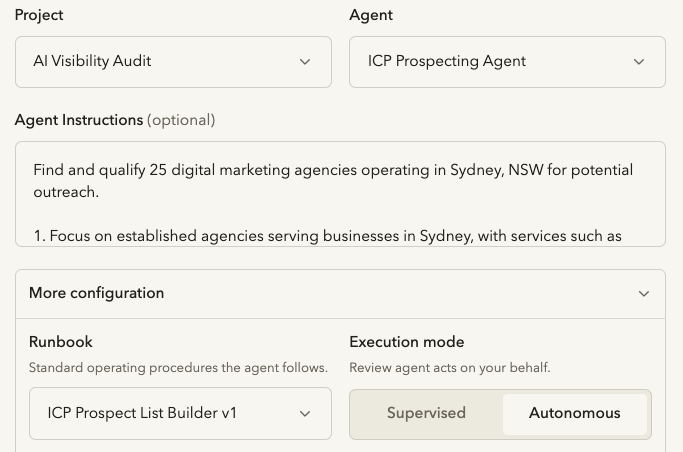The image size is (683, 452).
Task: Click the Agent Instructions label
Action: pyautogui.click(x=79, y=120)
